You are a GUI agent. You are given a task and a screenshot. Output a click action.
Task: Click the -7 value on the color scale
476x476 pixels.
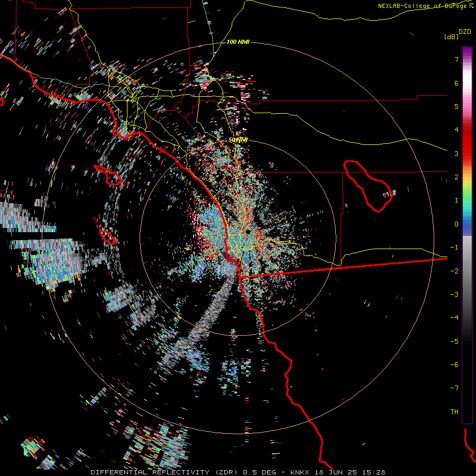454,388
